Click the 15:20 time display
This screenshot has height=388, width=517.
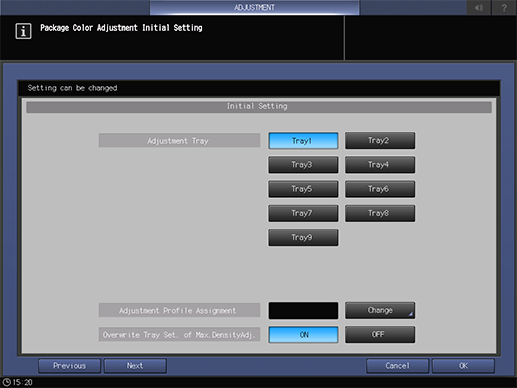[23, 382]
